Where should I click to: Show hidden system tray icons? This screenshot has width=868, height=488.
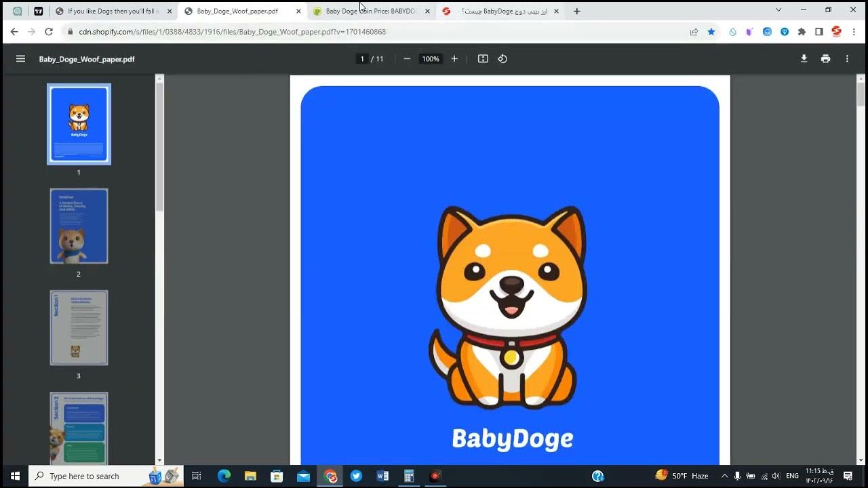(x=724, y=476)
